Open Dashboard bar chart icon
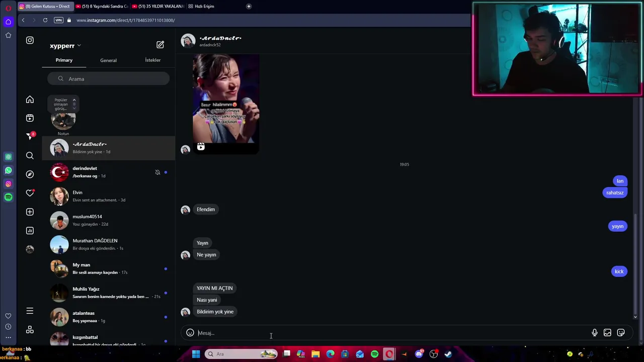The image size is (644, 362). point(30,231)
